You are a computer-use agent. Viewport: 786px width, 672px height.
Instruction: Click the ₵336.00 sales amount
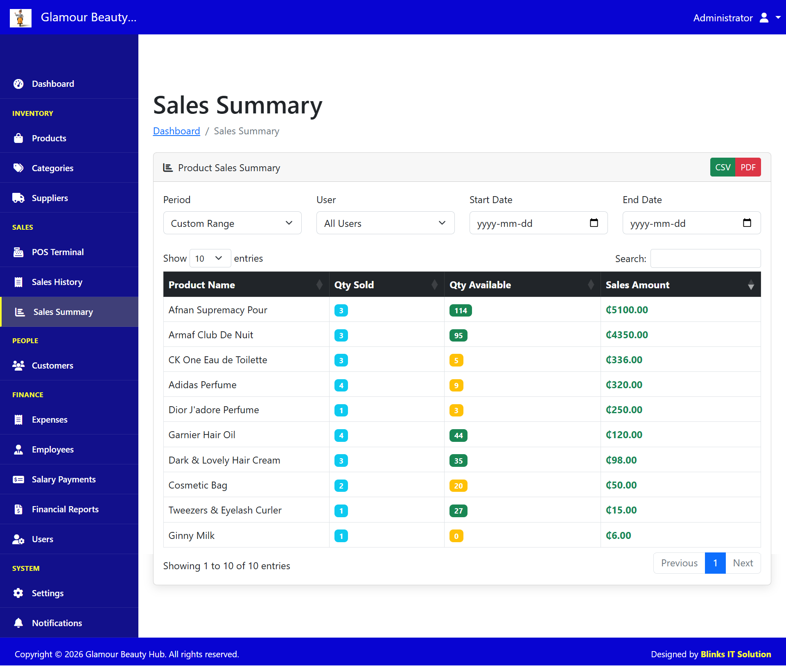click(x=624, y=360)
